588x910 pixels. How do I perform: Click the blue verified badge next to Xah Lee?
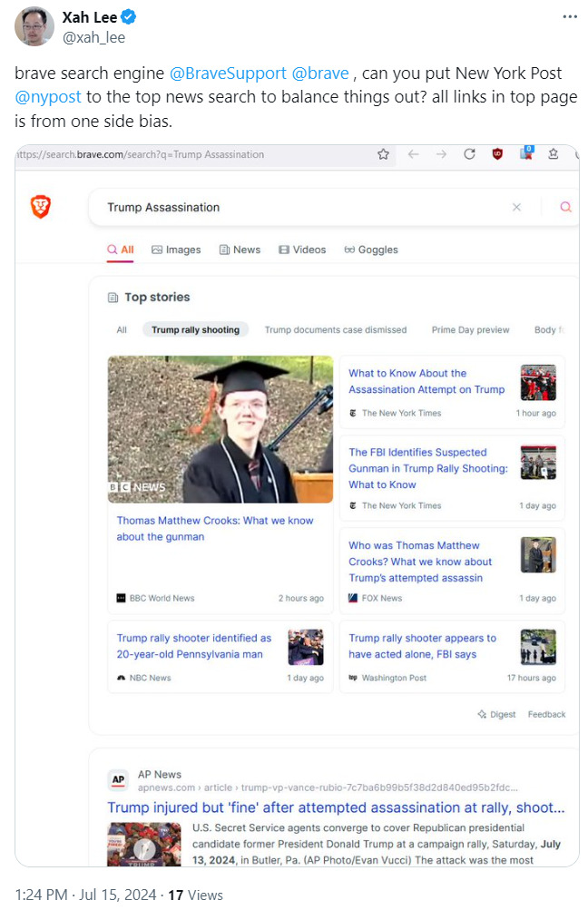coord(130,17)
